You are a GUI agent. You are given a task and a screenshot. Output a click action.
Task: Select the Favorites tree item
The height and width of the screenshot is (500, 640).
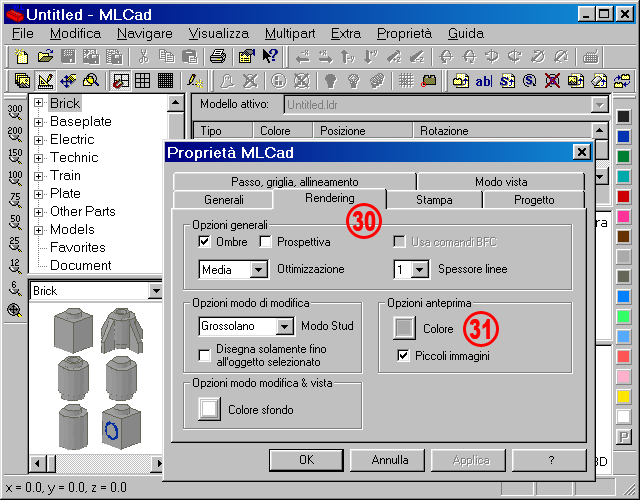point(78,247)
